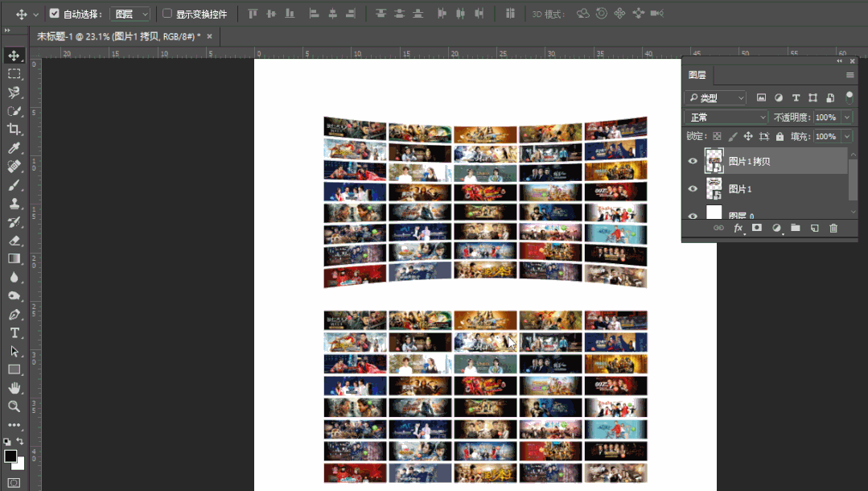Screen dimensions: 868x491
Task: Select the Rectangle shape tool
Action: (14, 369)
